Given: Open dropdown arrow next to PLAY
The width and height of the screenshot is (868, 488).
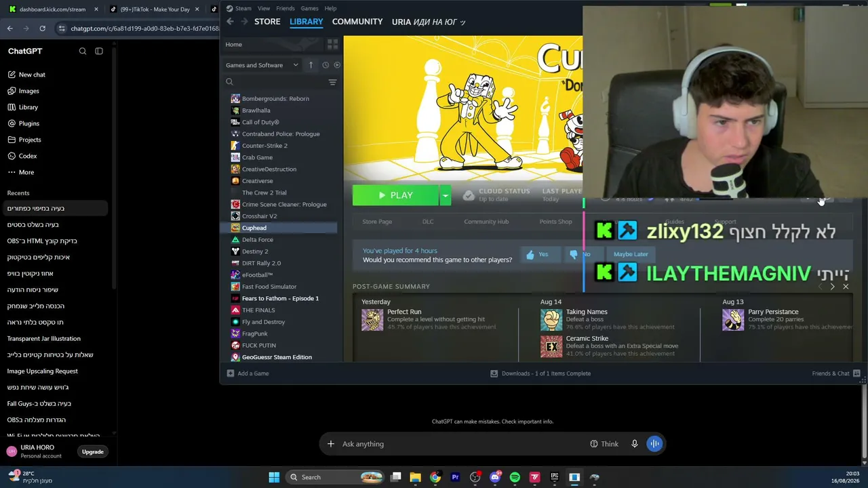Looking at the screenshot, I should [445, 195].
